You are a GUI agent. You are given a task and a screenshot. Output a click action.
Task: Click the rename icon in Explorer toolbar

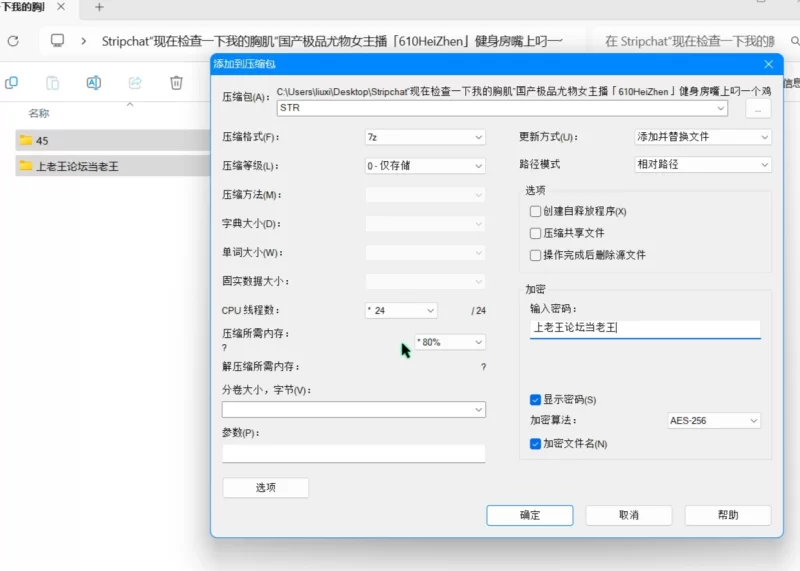pyautogui.click(x=93, y=83)
